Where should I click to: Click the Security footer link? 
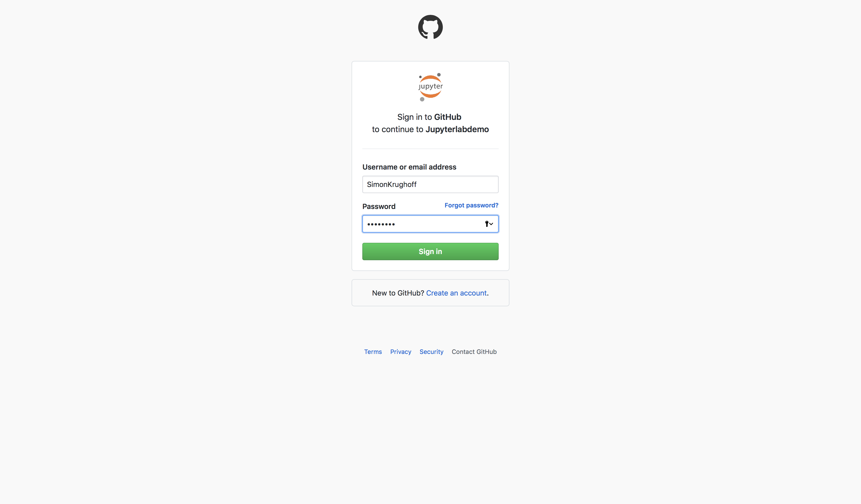click(x=432, y=352)
